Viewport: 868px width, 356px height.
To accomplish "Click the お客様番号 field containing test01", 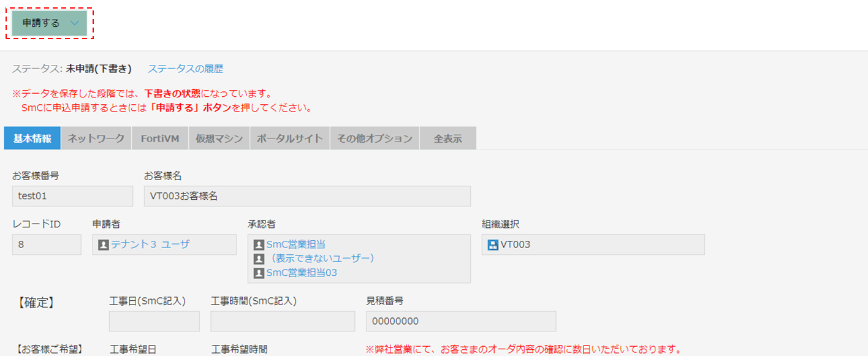I will tap(72, 196).
